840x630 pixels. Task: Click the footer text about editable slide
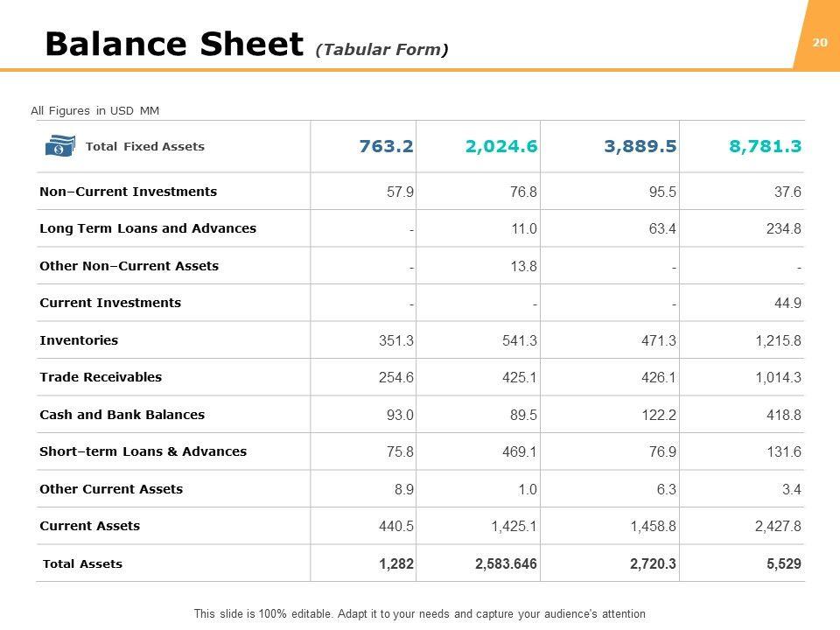coord(419,614)
